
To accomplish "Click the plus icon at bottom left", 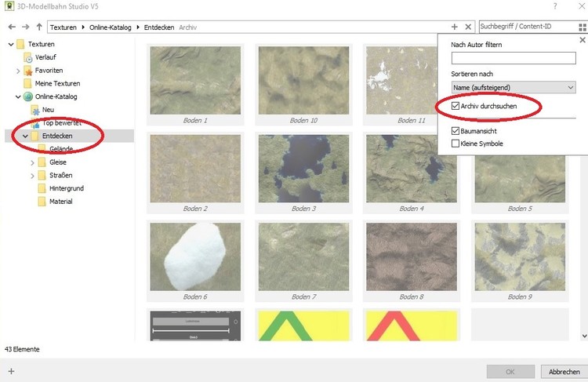I will pyautogui.click(x=11, y=371).
